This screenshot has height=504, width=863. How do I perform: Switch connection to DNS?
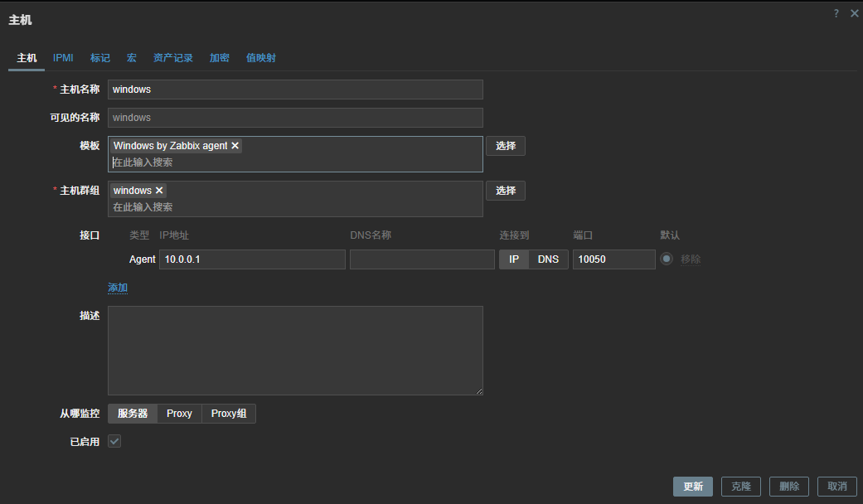click(548, 259)
